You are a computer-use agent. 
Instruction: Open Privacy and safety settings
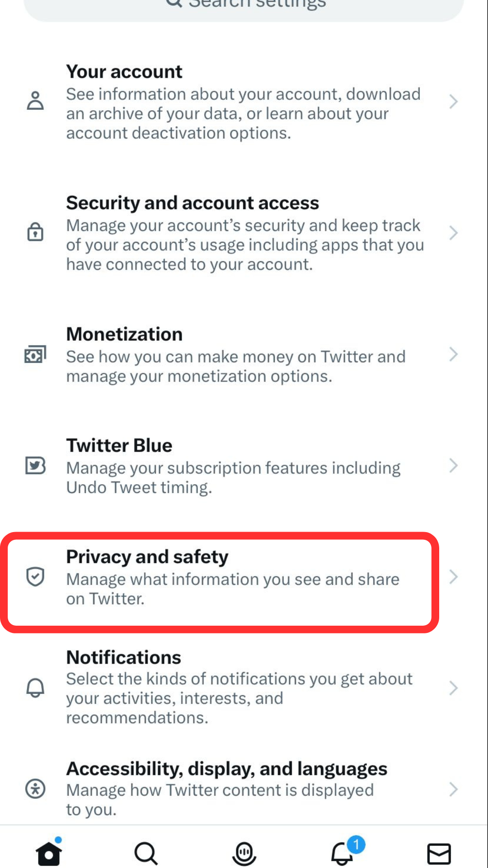click(x=244, y=577)
